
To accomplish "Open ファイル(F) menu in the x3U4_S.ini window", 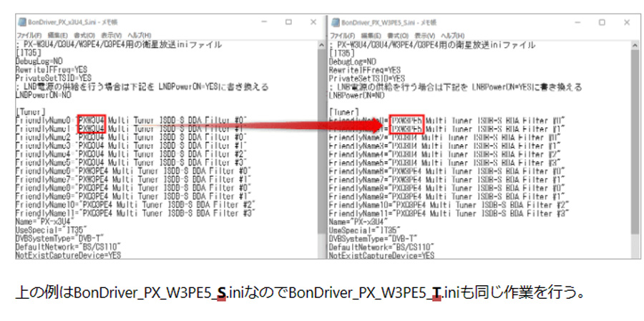I will [29, 35].
